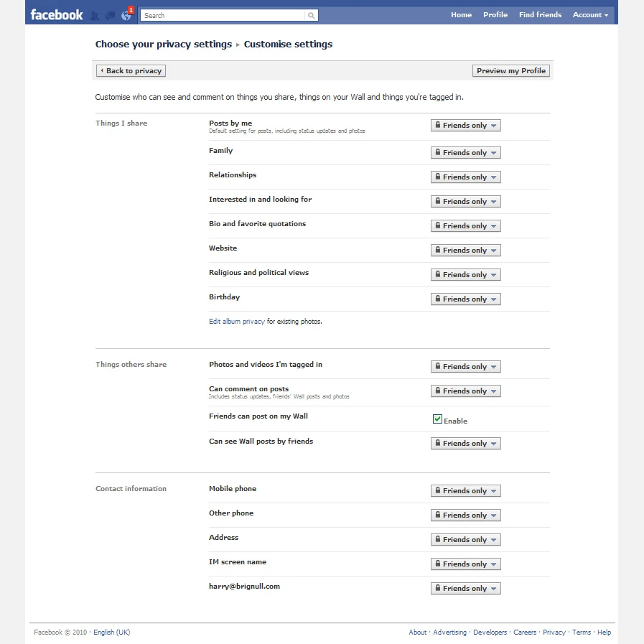Click the search magnifier icon
This screenshot has height=644, width=644.
click(x=311, y=15)
